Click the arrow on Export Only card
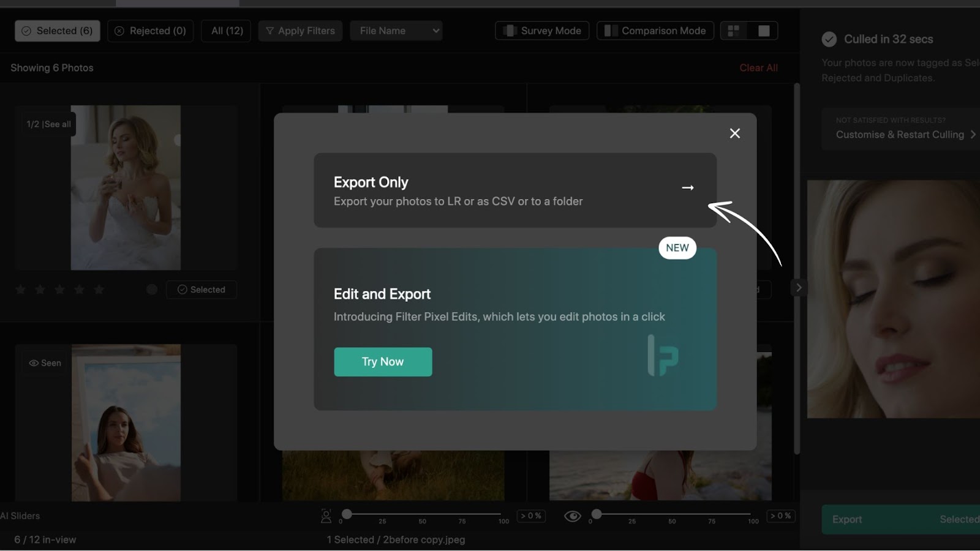Viewport: 980px width, 551px height. [x=687, y=188]
